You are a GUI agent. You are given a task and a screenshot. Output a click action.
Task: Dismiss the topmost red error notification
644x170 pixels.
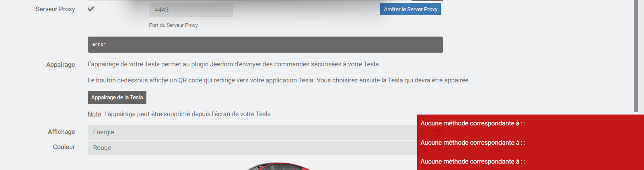(x=530, y=123)
